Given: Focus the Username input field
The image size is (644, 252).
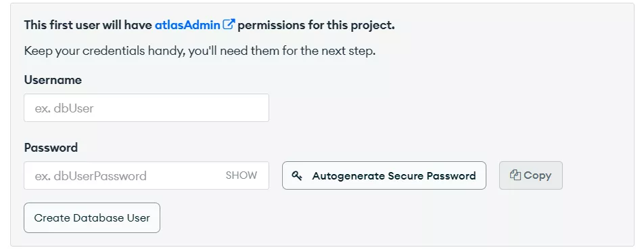Looking at the screenshot, I should click(x=146, y=108).
